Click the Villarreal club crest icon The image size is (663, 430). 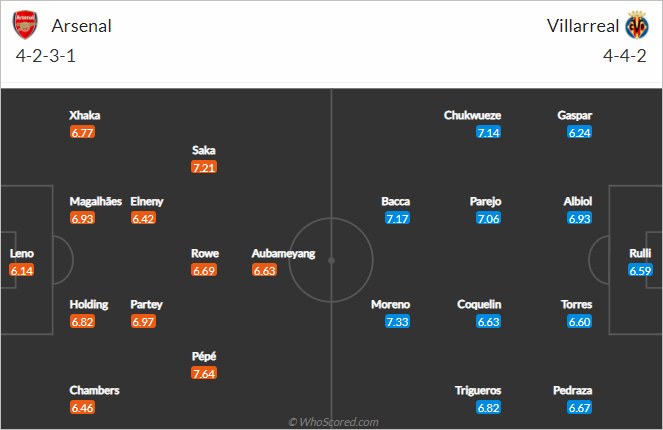click(637, 25)
